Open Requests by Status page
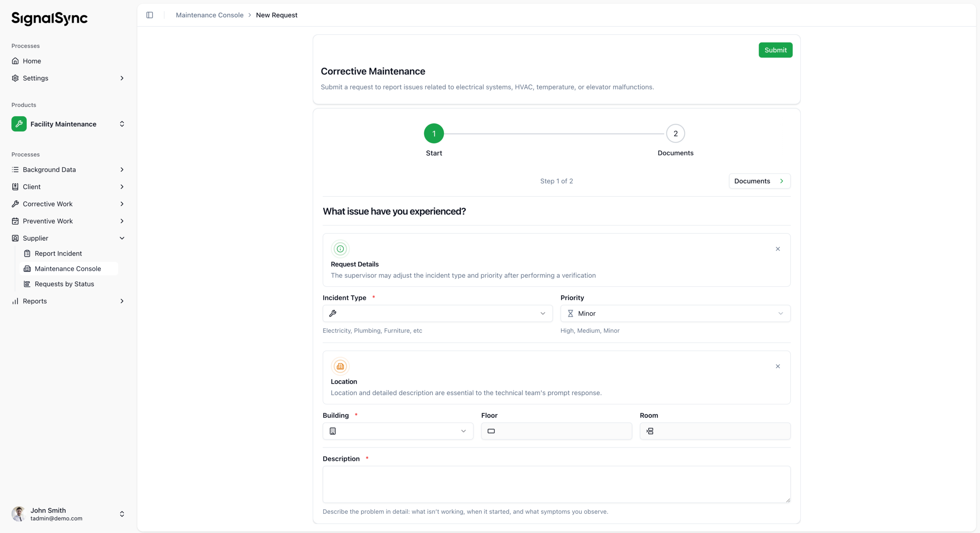The image size is (980, 533). click(x=64, y=284)
